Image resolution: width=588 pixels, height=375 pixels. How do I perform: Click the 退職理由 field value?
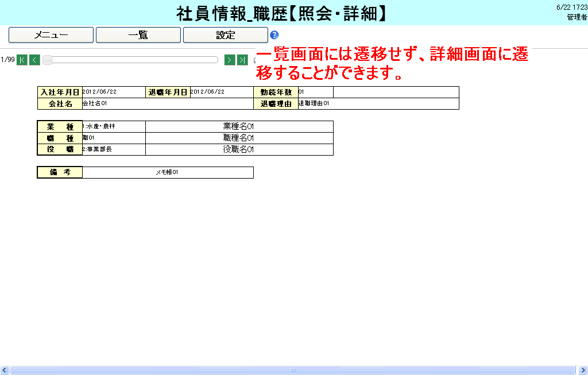click(x=378, y=104)
